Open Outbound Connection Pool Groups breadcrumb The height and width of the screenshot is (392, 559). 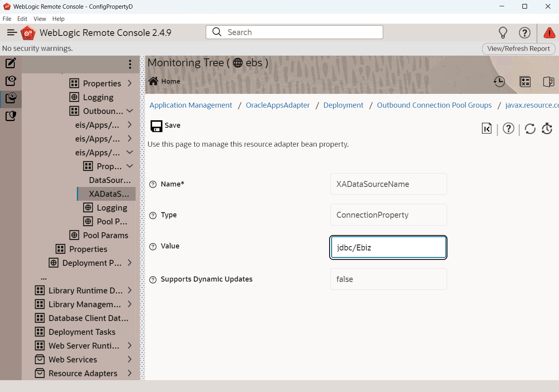coord(434,105)
